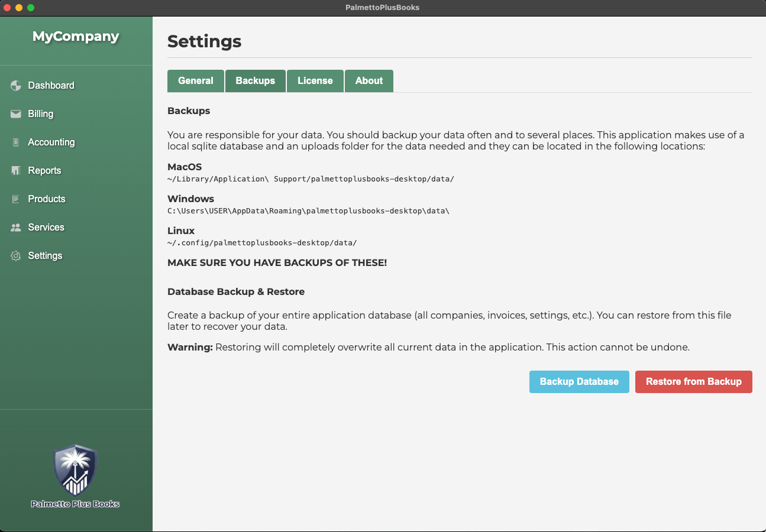This screenshot has width=766, height=532.
Task: Open the License tab
Action: [x=315, y=81]
